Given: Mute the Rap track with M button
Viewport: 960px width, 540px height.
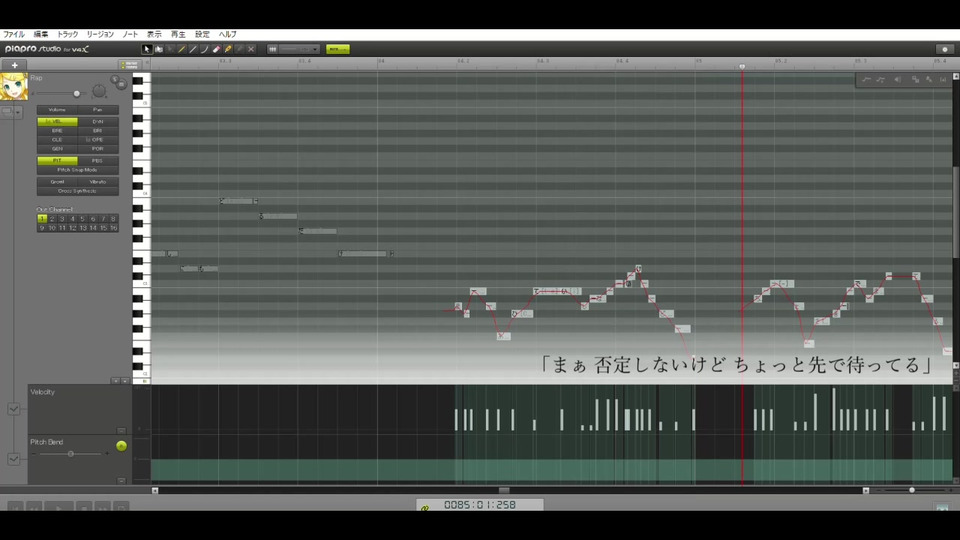Looking at the screenshot, I should pos(121,84).
